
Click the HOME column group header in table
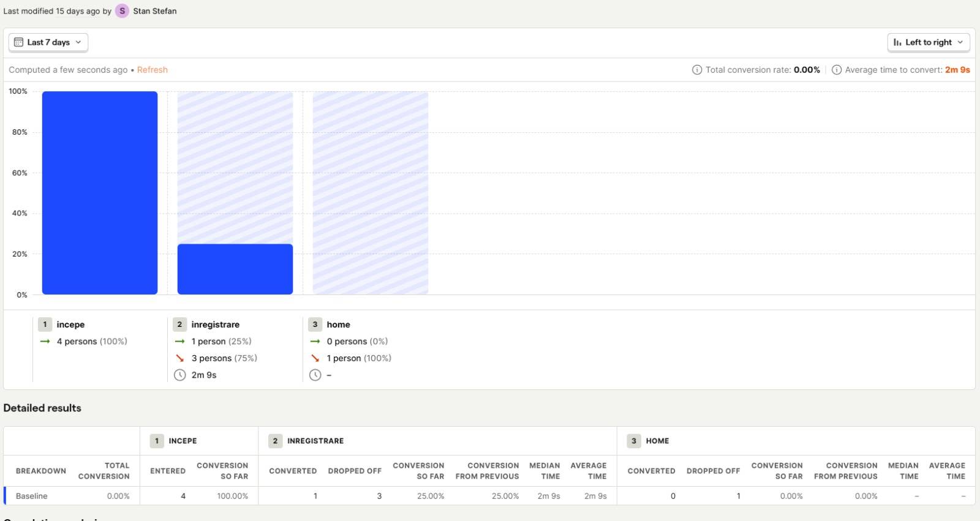click(x=657, y=441)
